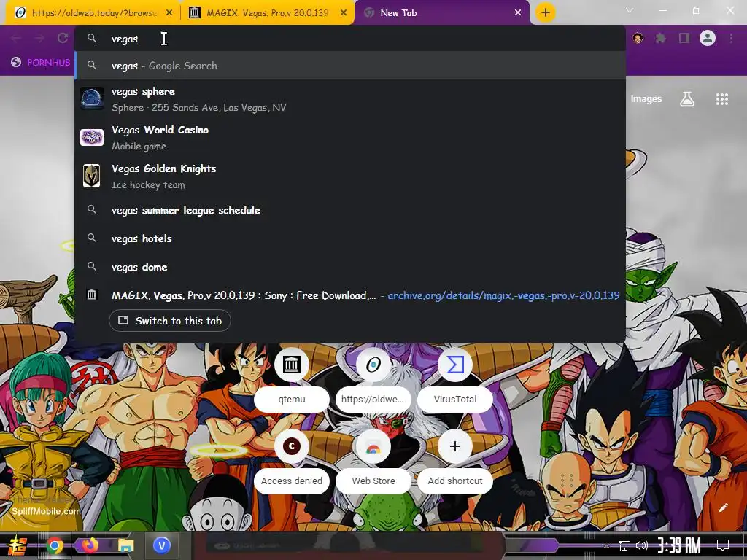Select the New Tab tab
747x560 pixels.
click(x=442, y=13)
